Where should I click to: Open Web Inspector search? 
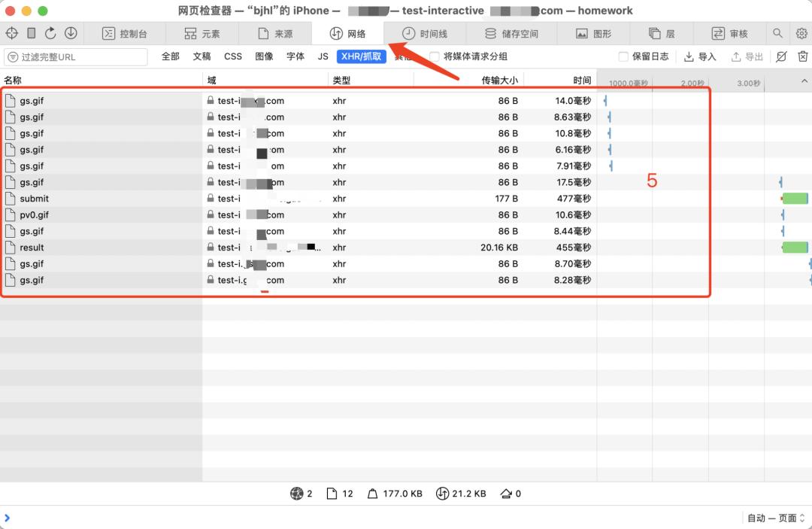(777, 33)
